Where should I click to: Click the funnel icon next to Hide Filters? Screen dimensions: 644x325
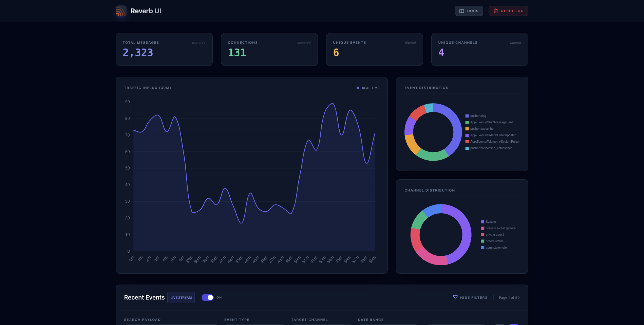tap(455, 297)
